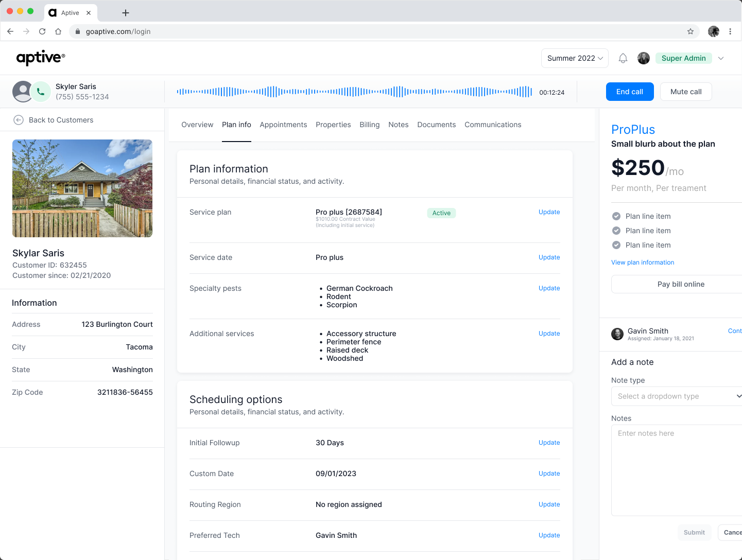The width and height of the screenshot is (742, 560).
Task: Open the Billing tab
Action: pos(369,125)
